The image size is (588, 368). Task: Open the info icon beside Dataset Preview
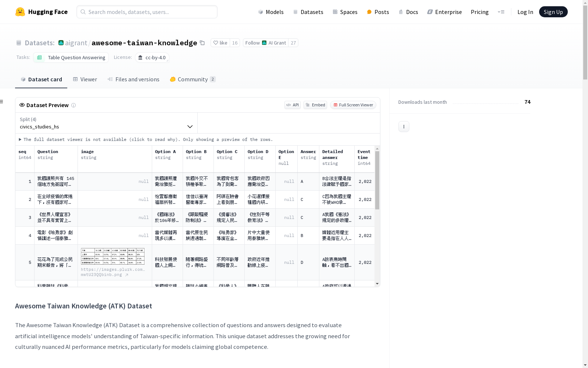point(73,105)
